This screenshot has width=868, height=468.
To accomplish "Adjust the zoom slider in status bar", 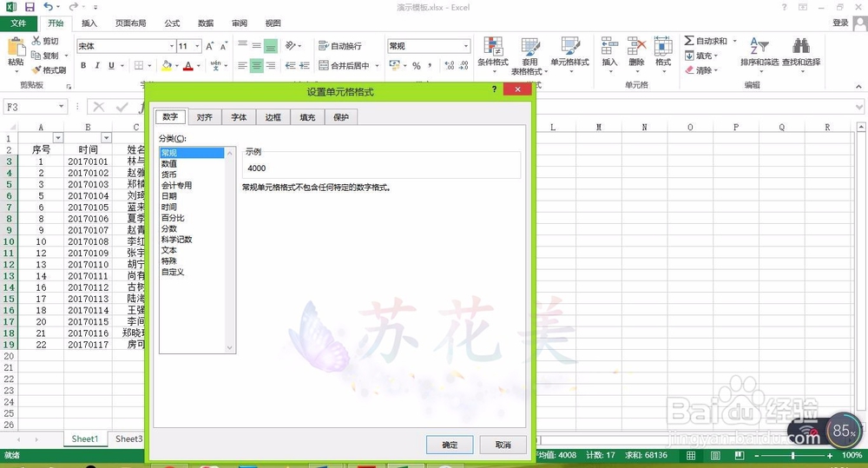I will (793, 455).
